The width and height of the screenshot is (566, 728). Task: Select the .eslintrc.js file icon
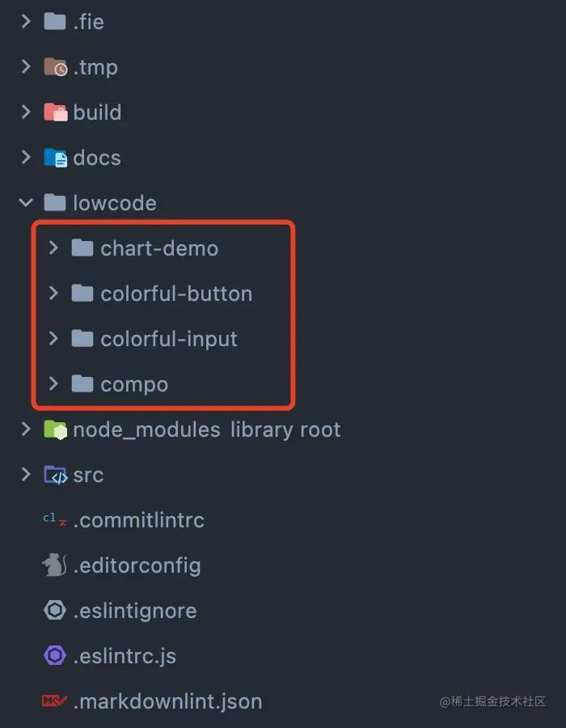pos(53,656)
